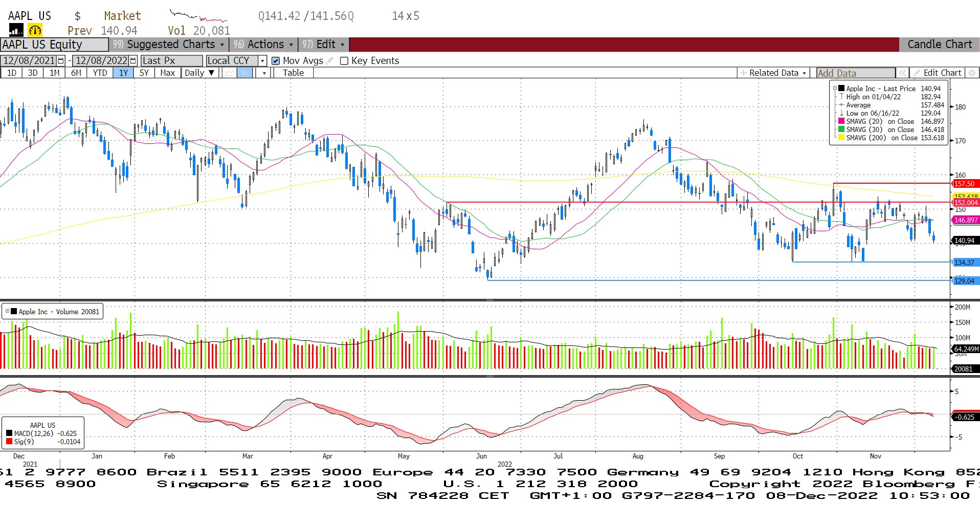Click the 129.04 blue support level label

coord(965,281)
